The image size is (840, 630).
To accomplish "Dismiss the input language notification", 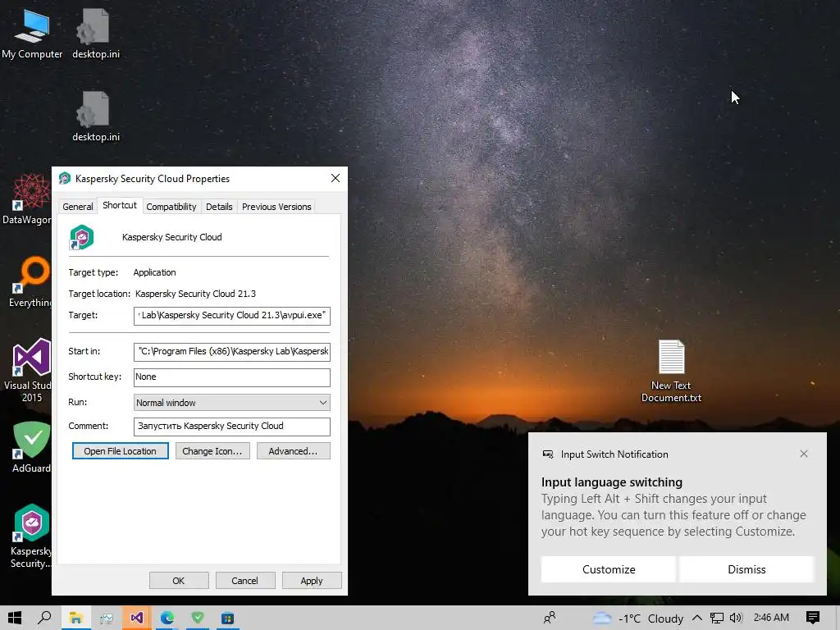I will [746, 569].
